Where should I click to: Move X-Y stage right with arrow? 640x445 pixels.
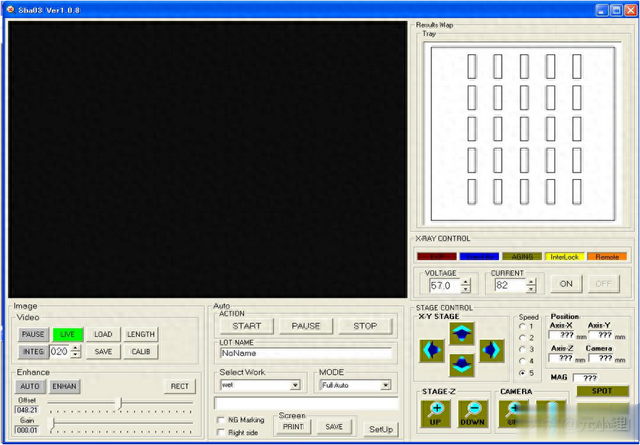coord(491,350)
